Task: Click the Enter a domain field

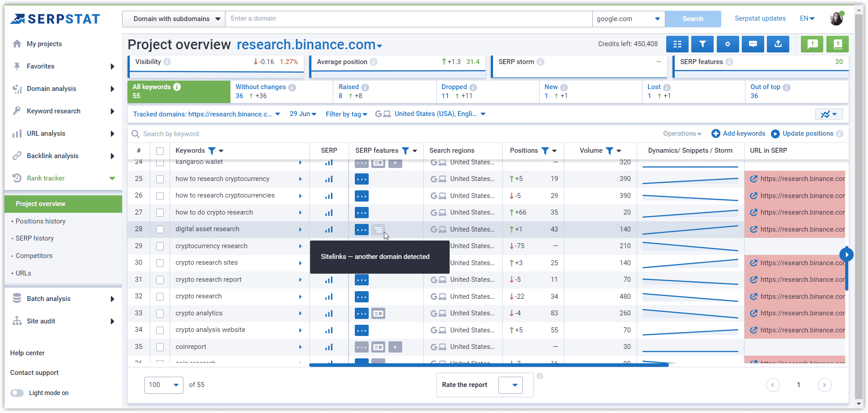Action: 409,19
